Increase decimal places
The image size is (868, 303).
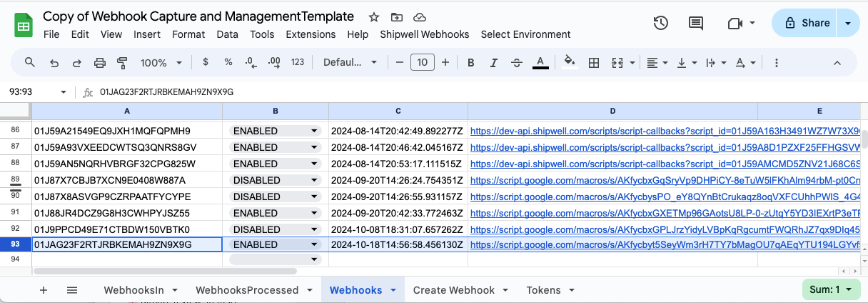point(273,62)
